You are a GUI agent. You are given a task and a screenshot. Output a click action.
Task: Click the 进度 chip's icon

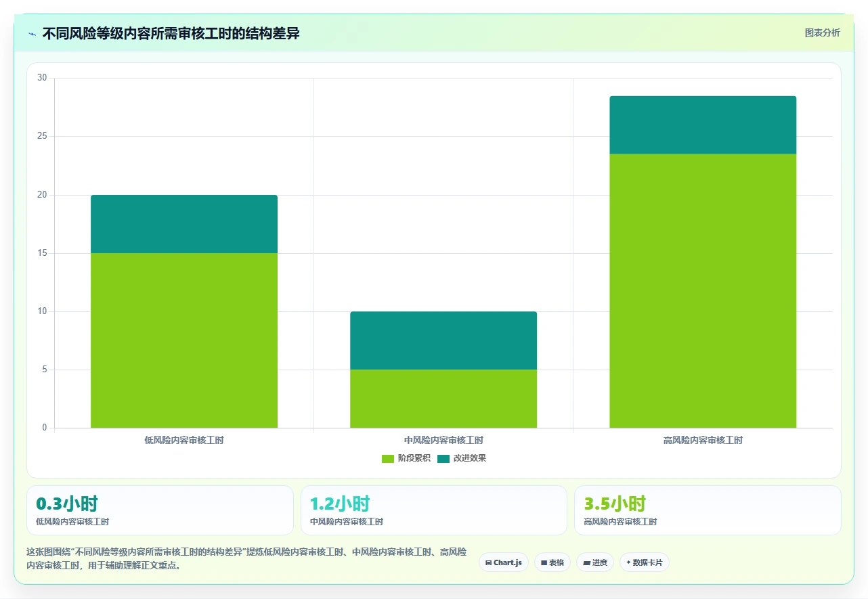point(586,563)
